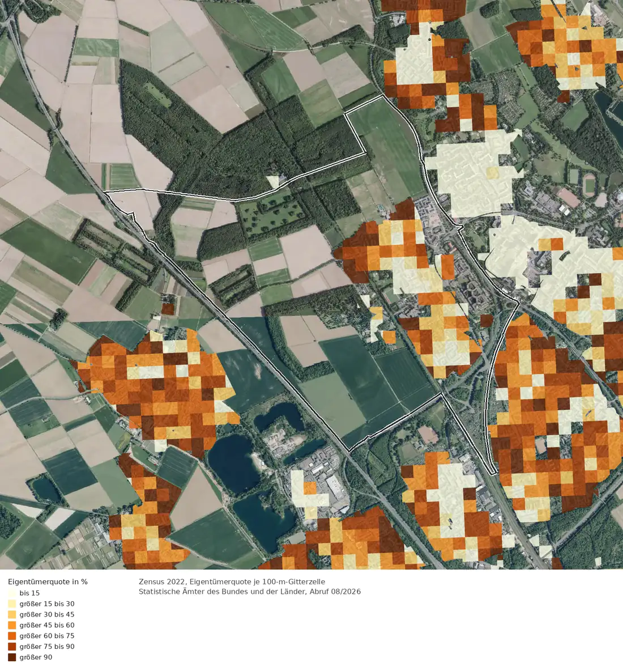
Task: Click the caption line starting 'Zensus 2022, Eigentümerquote'
Action: pyautogui.click(x=232, y=582)
